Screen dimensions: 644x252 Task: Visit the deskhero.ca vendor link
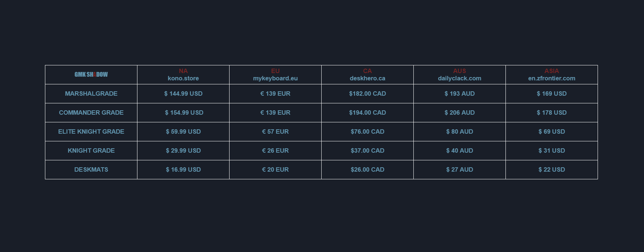pyautogui.click(x=367, y=78)
